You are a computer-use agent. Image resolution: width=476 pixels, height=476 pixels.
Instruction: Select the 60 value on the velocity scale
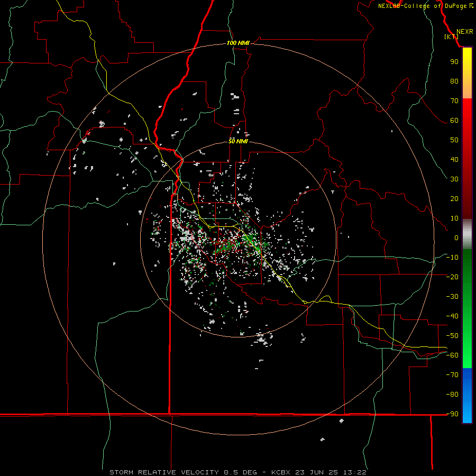tap(454, 120)
